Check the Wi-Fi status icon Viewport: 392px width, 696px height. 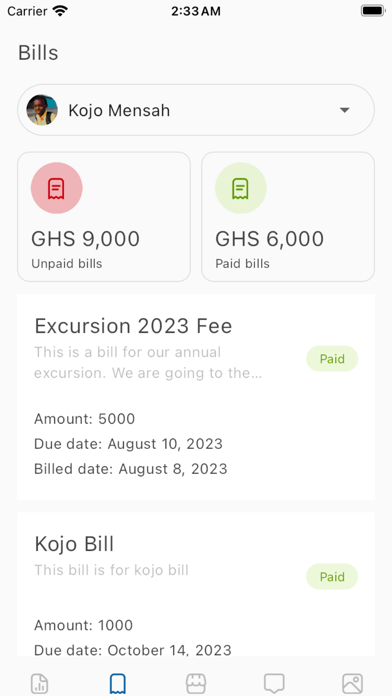pyautogui.click(x=59, y=11)
